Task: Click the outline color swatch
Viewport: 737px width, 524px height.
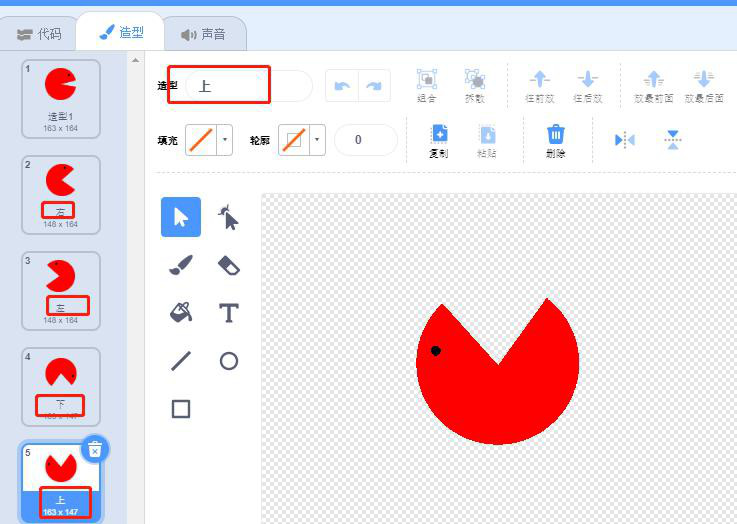Action: pyautogui.click(x=294, y=140)
